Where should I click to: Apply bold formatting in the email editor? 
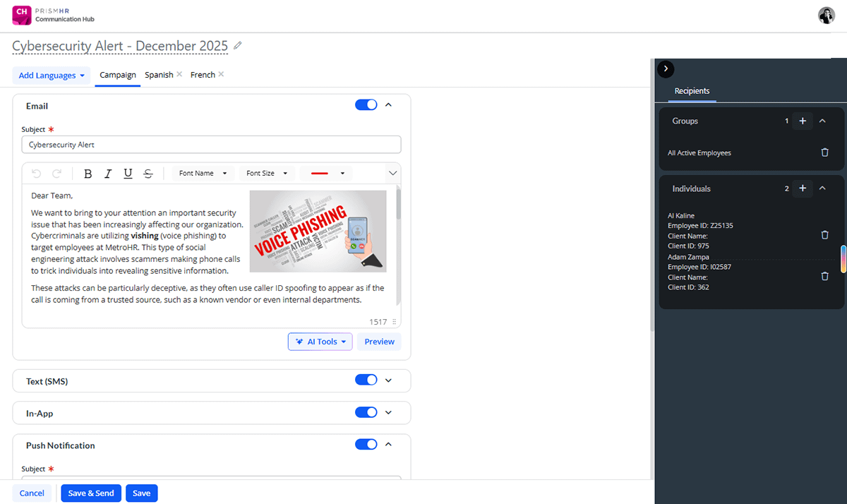[x=88, y=174]
